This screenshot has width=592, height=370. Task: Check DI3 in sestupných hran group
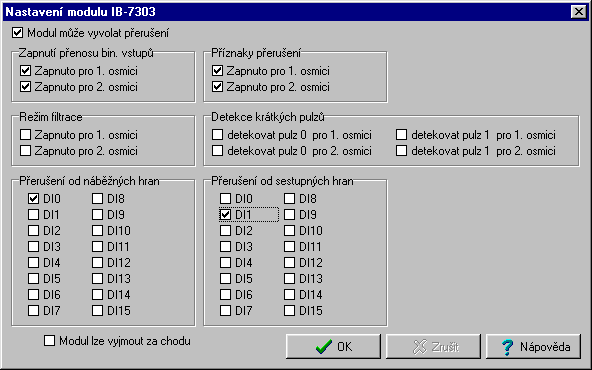[225, 247]
